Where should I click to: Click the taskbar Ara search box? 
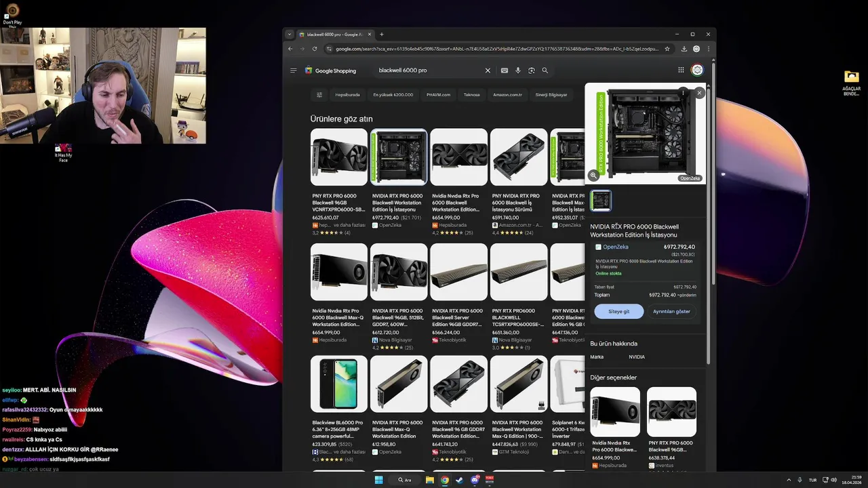[406, 480]
